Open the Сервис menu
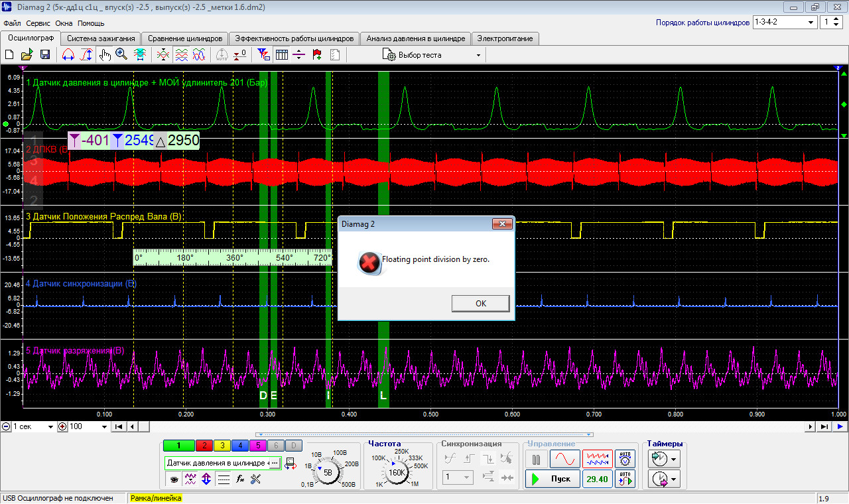Image resolution: width=849 pixels, height=504 pixels. [x=38, y=23]
